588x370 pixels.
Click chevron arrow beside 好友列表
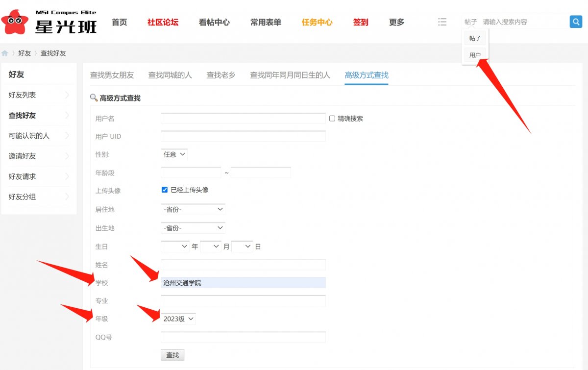coord(67,95)
